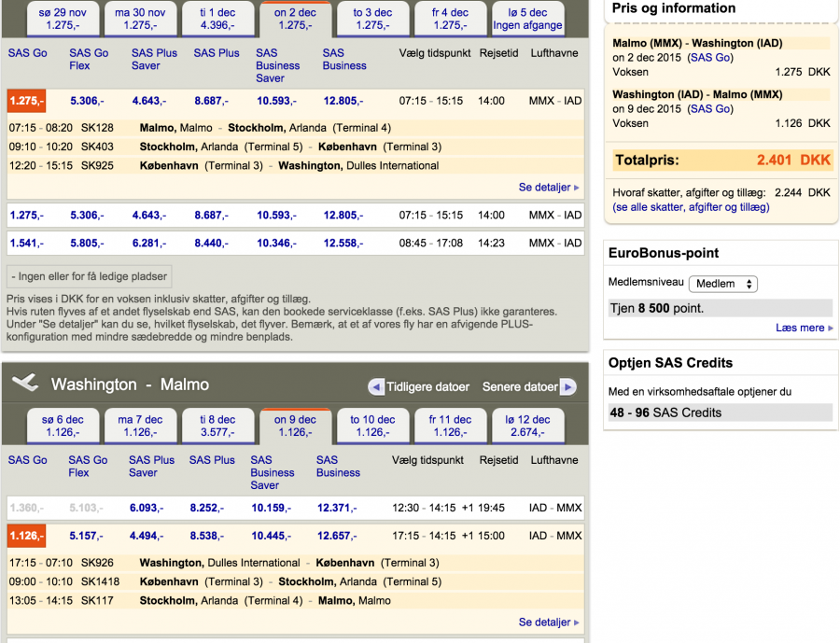
Task: Pick the 12.371 SAS Business return fare
Action: pos(337,508)
